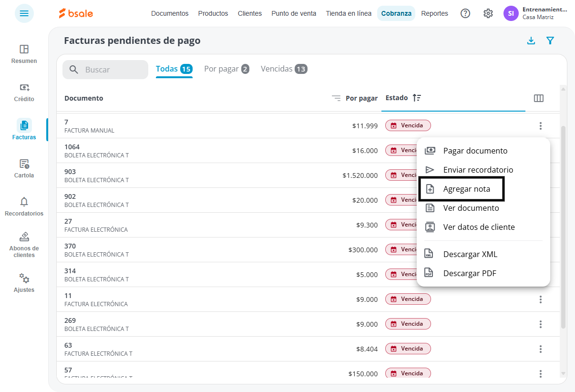Choose Agregar nota from context menu

click(483, 189)
